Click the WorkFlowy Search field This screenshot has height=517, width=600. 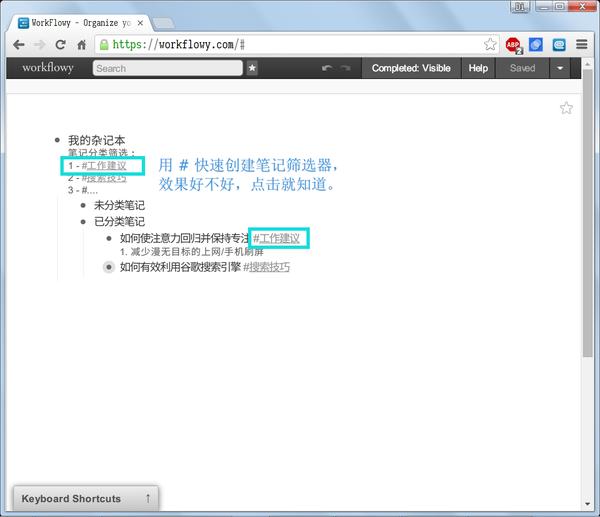pyautogui.click(x=168, y=68)
